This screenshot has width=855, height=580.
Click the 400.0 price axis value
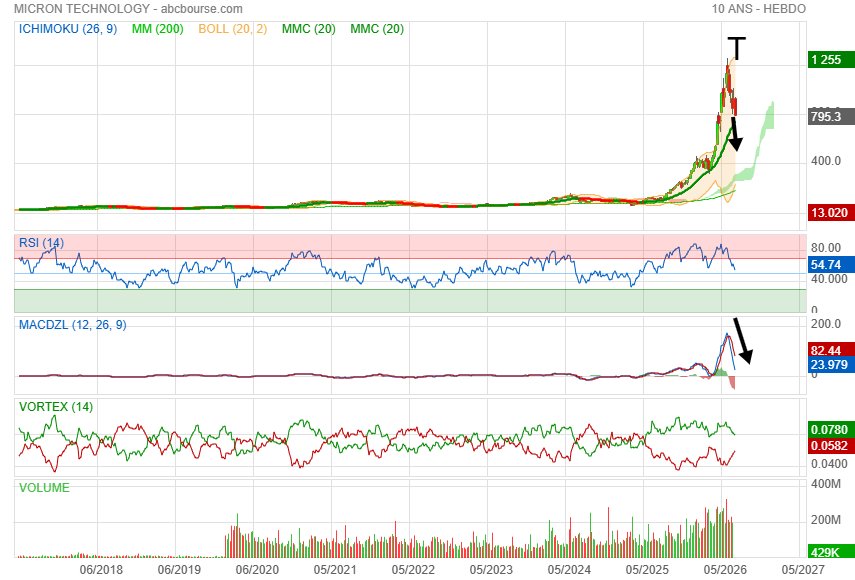826,161
